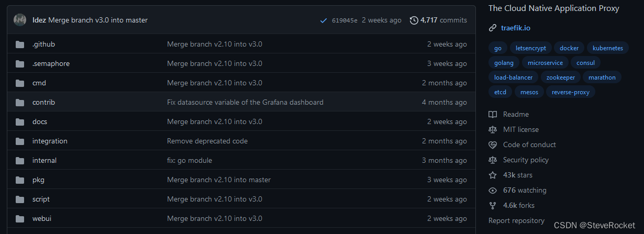Select the kubernetes topic tag
Viewport: 644px width, 234px height.
point(608,48)
